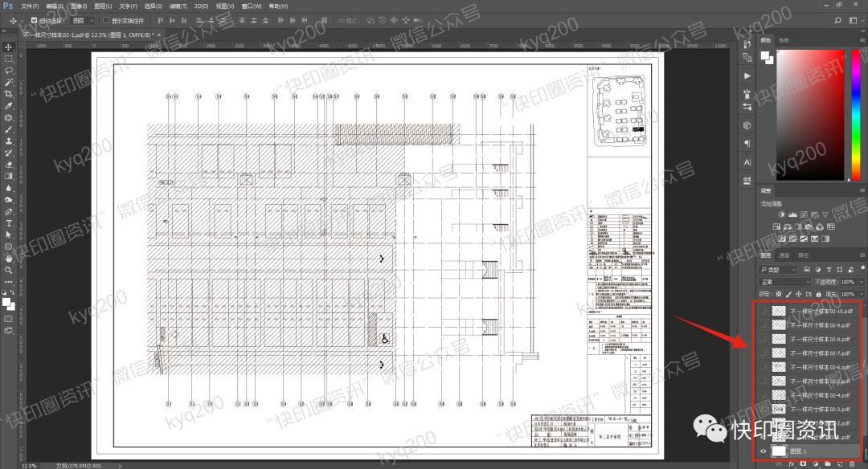This screenshot has height=469, width=868.
Task: Show the 不一样尺寸样本02-10.pdf layer
Action: coord(764,312)
